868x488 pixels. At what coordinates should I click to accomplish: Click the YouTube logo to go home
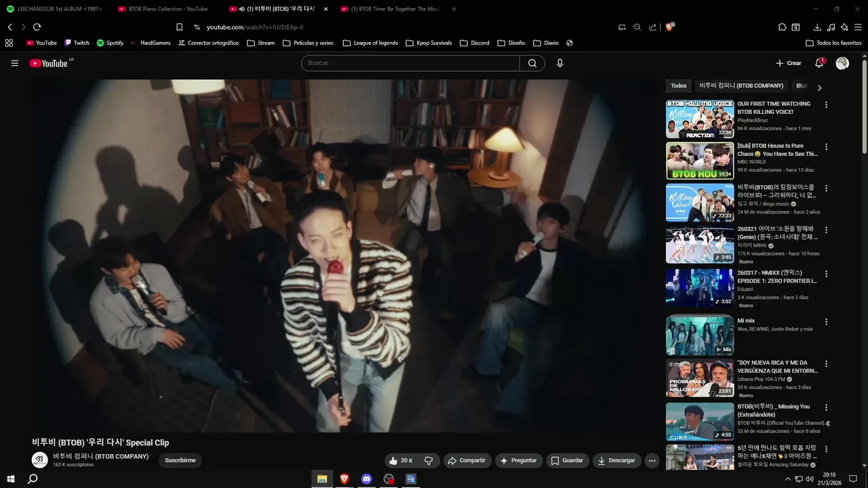click(48, 63)
